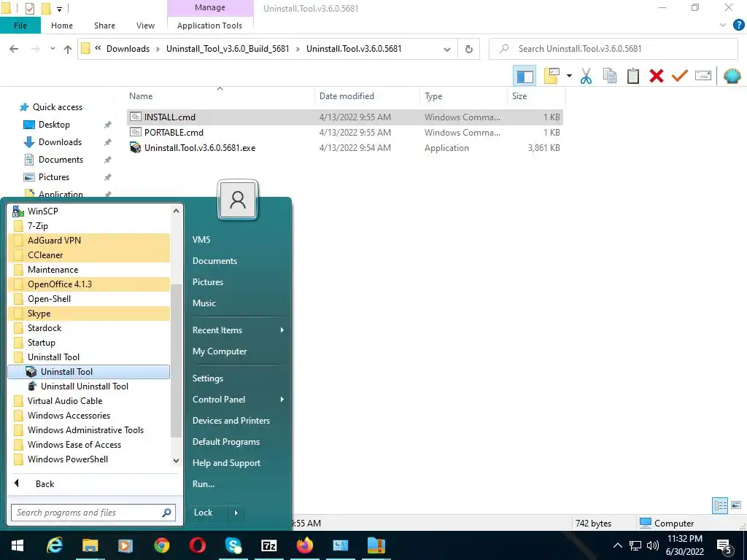Click the user account picture

[x=238, y=200]
